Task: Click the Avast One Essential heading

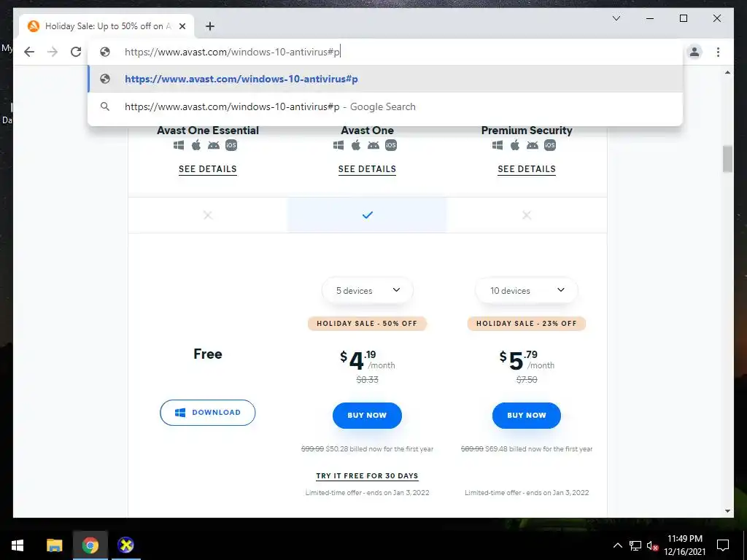Action: [x=208, y=131]
